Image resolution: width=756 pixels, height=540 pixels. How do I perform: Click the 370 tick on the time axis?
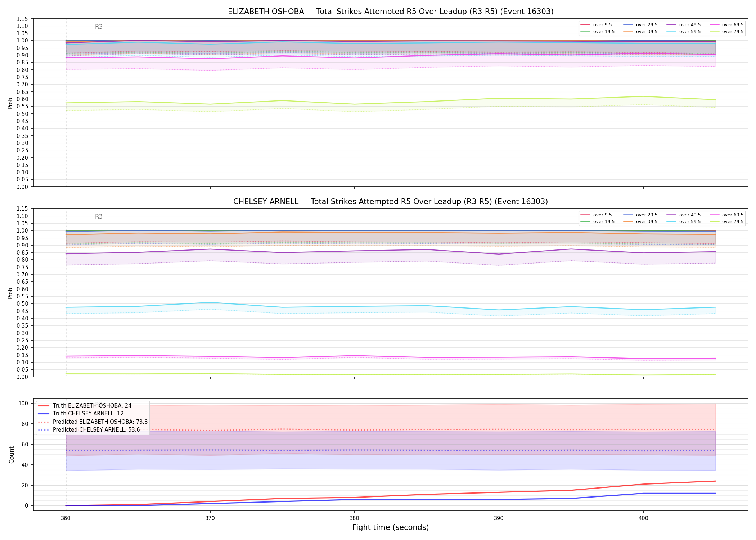click(x=210, y=518)
